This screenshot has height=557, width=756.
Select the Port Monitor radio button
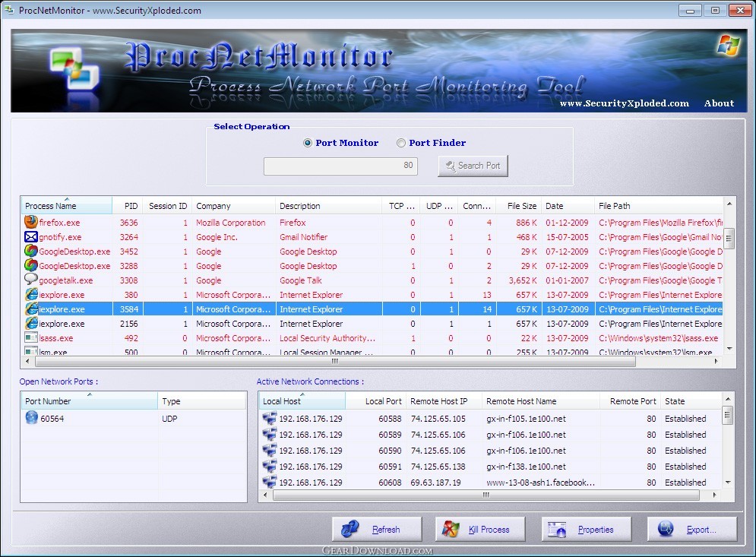click(x=307, y=143)
